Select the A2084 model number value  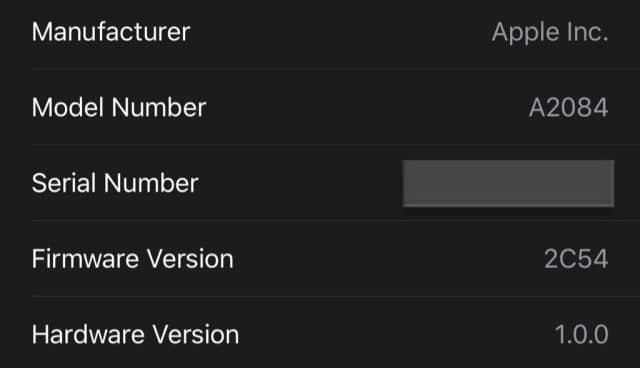(x=569, y=108)
